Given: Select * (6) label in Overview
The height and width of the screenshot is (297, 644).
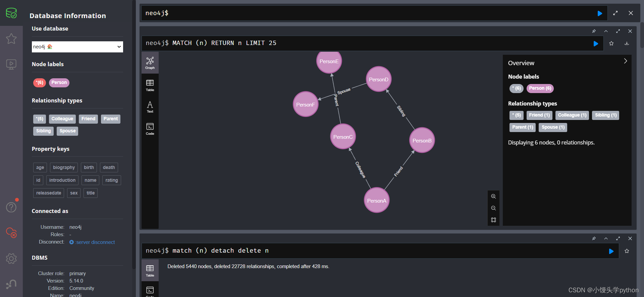Looking at the screenshot, I should (x=517, y=88).
